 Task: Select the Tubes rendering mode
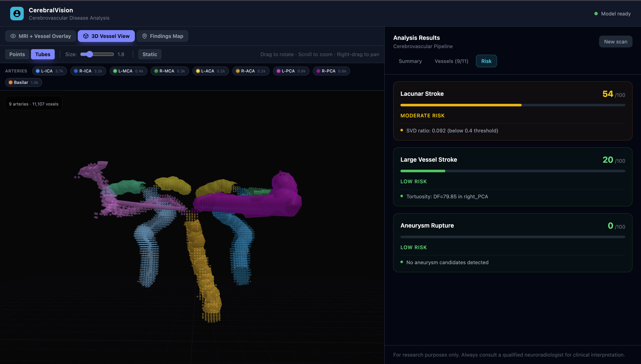(x=43, y=54)
